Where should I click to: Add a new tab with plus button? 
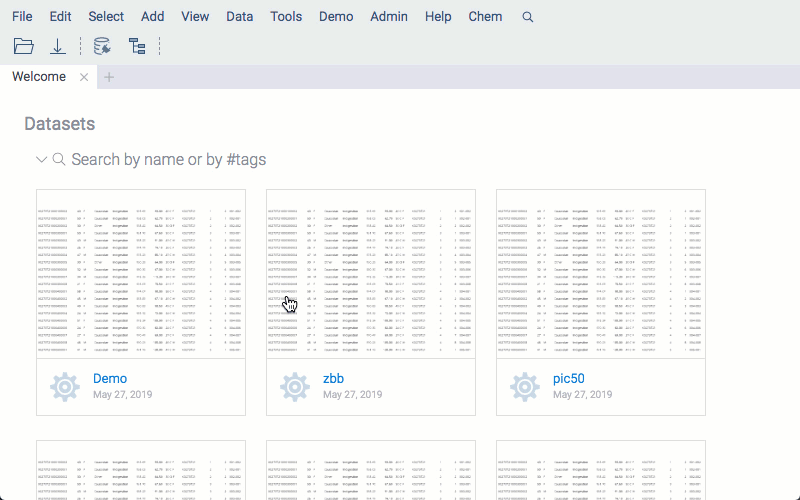click(x=109, y=77)
